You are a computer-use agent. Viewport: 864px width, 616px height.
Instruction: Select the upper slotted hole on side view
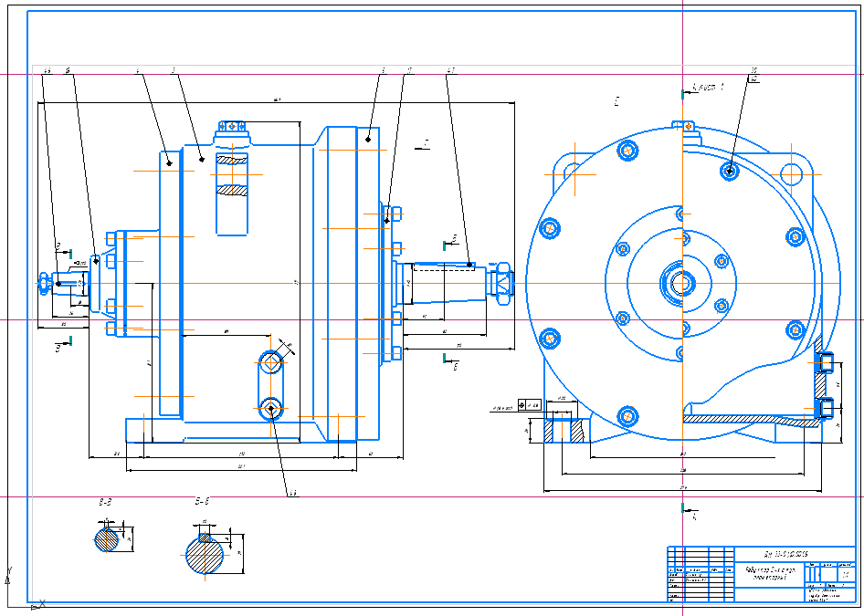270,363
